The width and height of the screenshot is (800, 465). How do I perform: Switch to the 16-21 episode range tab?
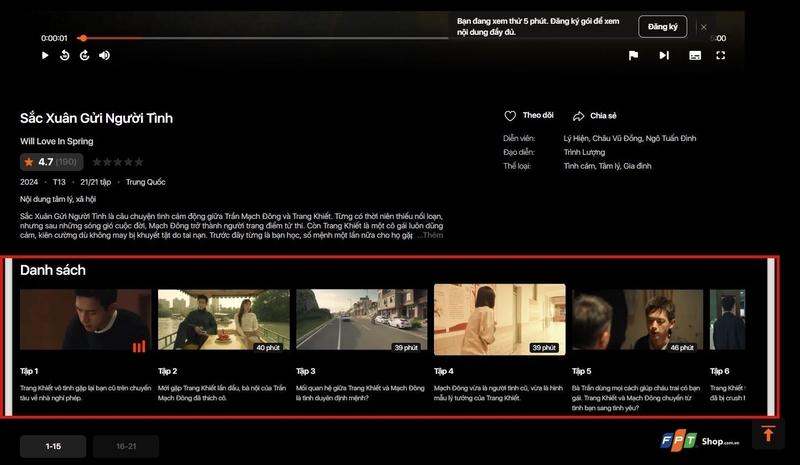[125, 446]
